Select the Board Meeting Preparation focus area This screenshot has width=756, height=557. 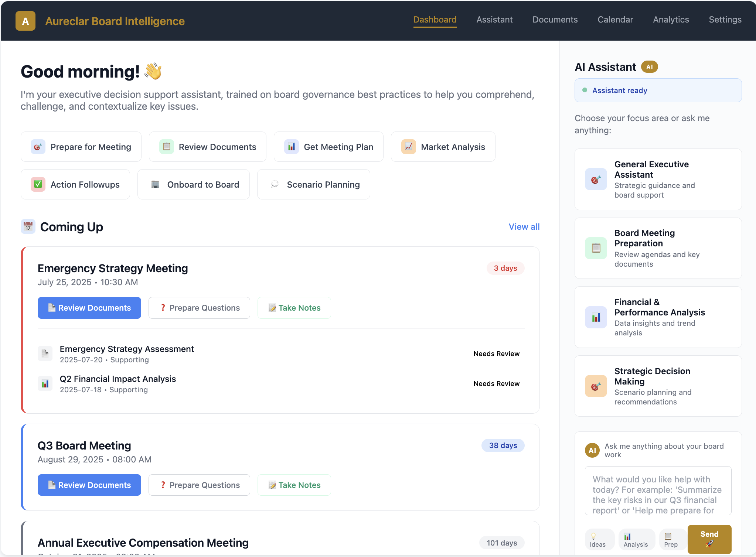pos(658,248)
